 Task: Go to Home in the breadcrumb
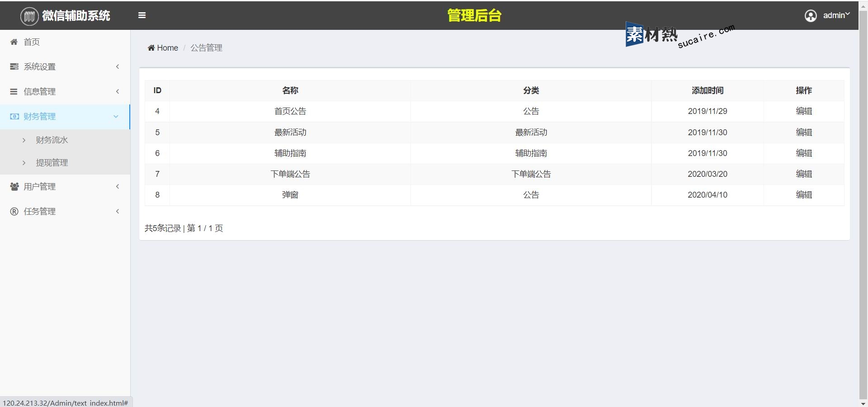coord(167,48)
